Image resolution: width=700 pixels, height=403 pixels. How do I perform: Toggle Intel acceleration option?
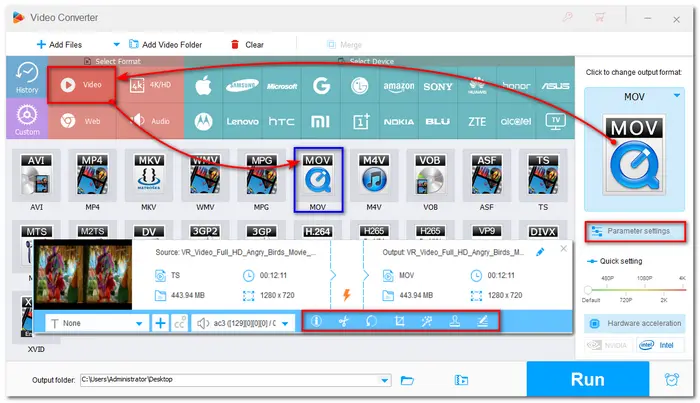tap(660, 345)
